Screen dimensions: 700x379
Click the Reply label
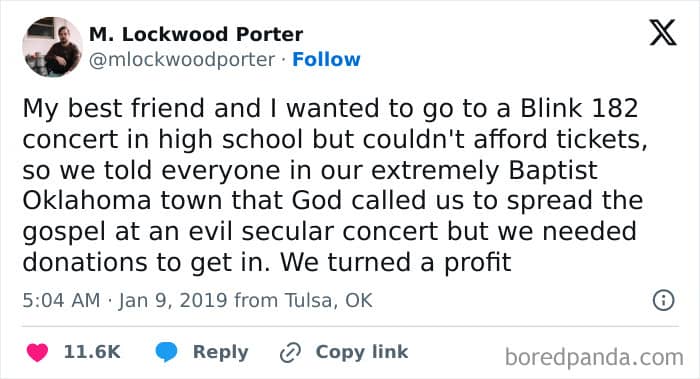(x=221, y=352)
